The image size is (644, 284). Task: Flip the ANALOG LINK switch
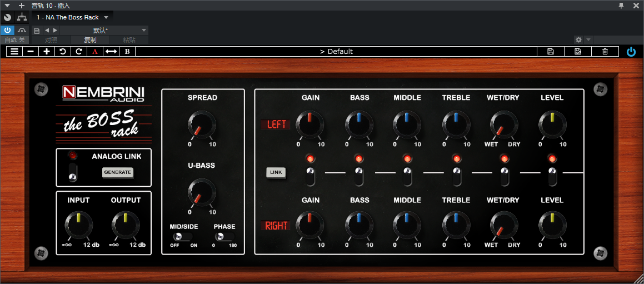coord(73,172)
